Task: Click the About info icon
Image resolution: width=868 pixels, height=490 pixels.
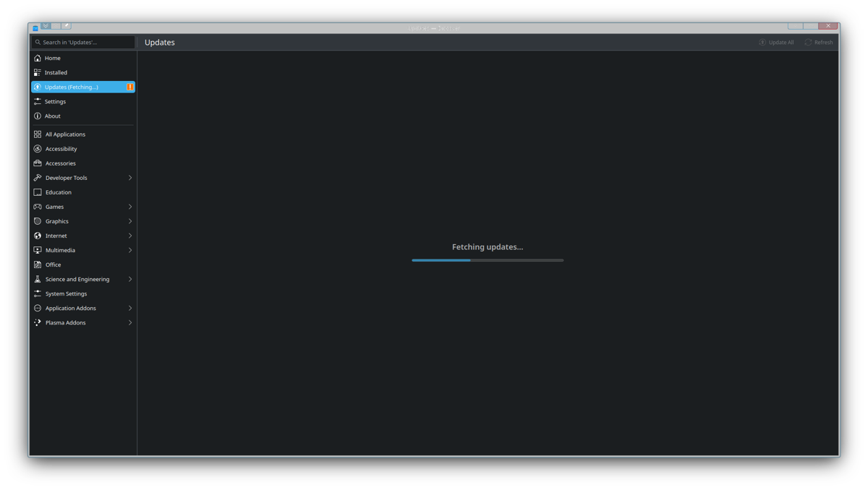Action: click(x=38, y=116)
